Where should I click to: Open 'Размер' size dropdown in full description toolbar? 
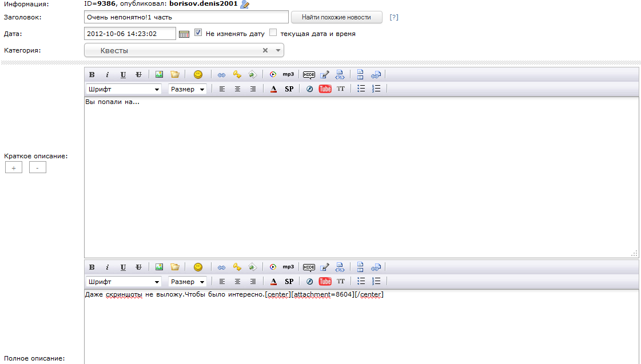tap(188, 282)
